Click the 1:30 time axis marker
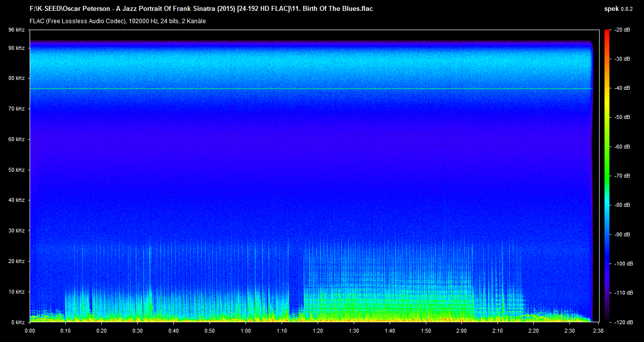This screenshot has height=342, width=644. pos(354,331)
